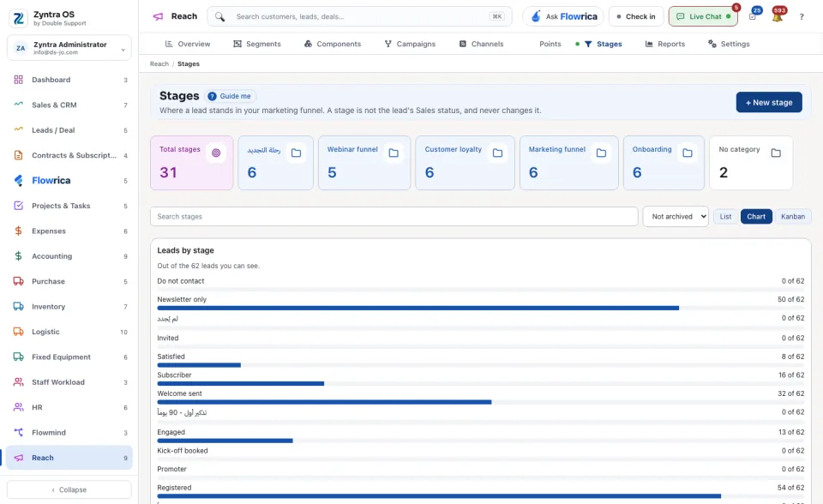Click the global search customers, leads, deals field

click(359, 16)
